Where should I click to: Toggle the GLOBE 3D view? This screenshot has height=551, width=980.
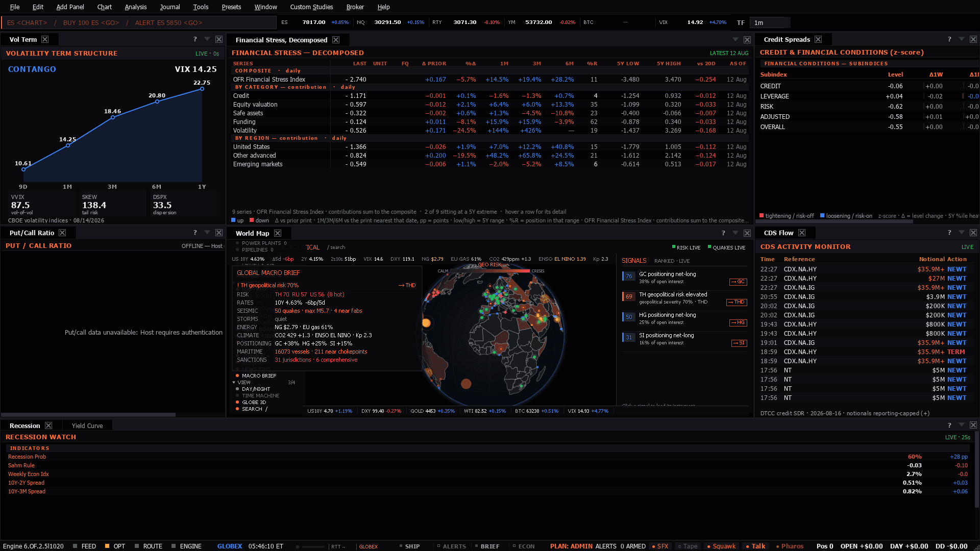251,402
